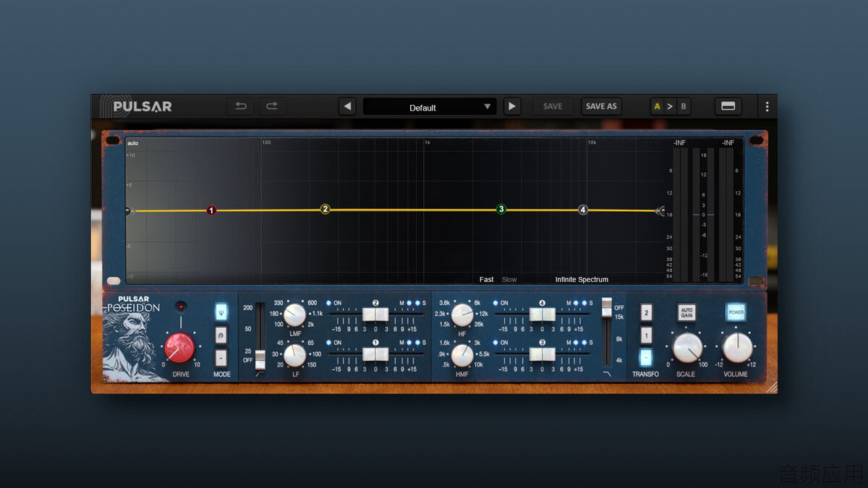Click the left -INF peak readout

point(679,143)
